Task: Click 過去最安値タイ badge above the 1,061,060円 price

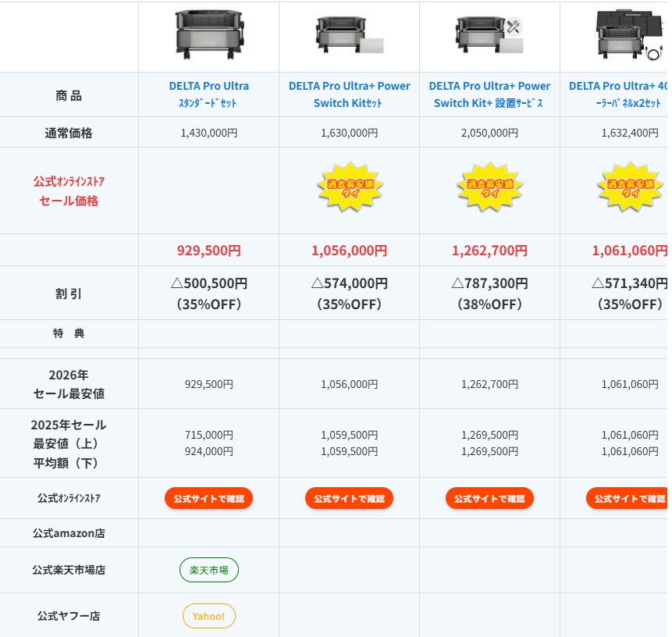Action: tap(629, 187)
